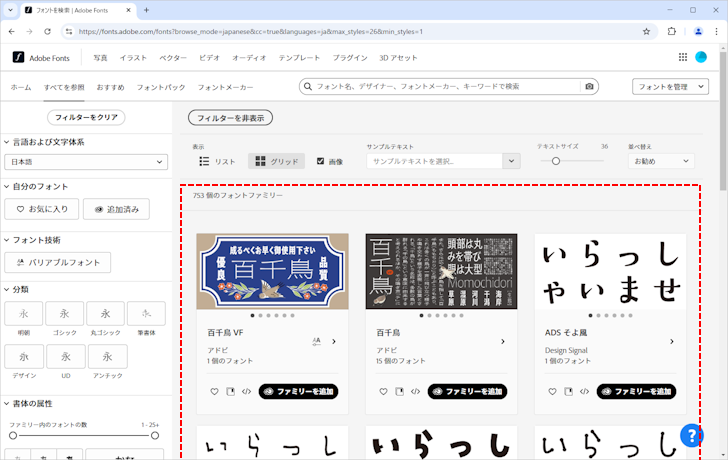Click the minimum font count slider handle
728x460 pixels.
[13, 435]
